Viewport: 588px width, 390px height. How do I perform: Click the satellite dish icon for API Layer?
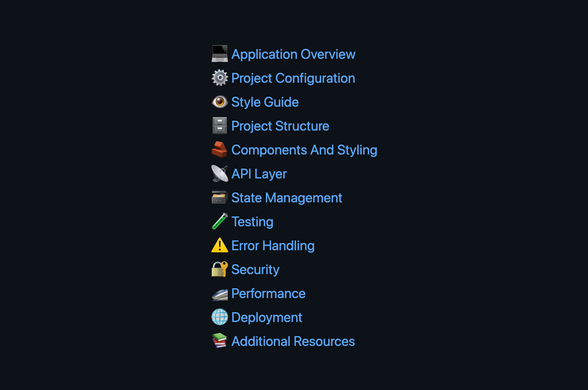click(x=220, y=173)
